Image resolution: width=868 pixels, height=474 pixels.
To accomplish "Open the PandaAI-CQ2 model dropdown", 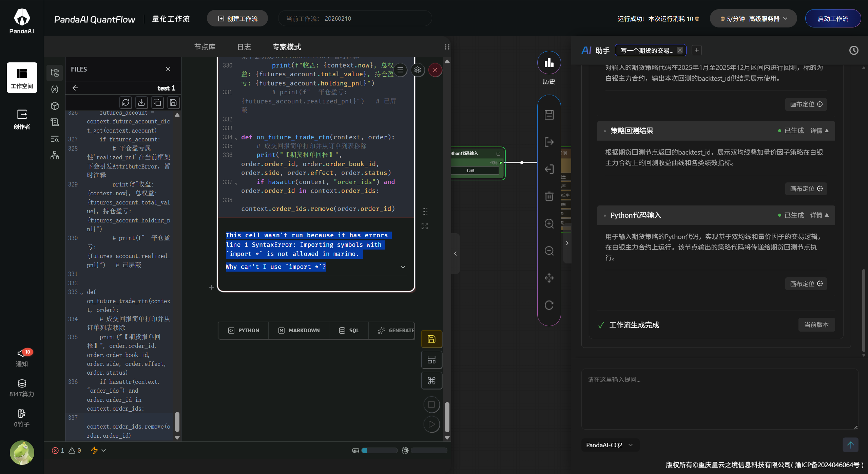I will [x=610, y=445].
